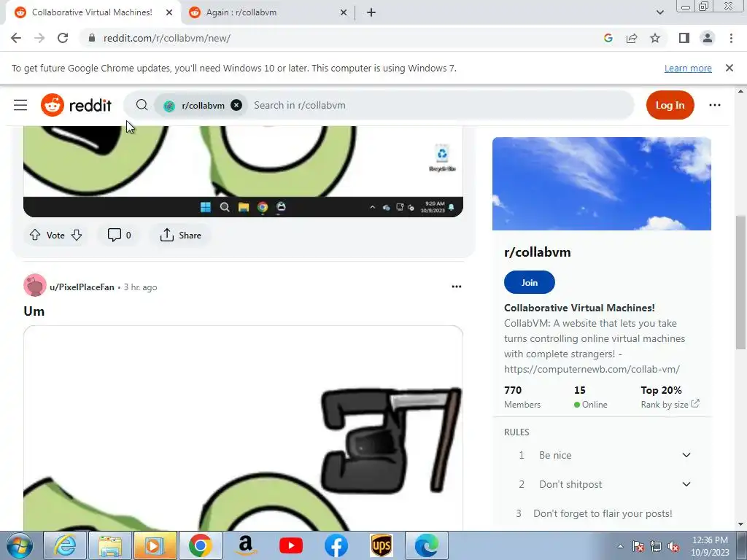The width and height of the screenshot is (747, 560).
Task: Open a new browser tab
Action: coord(371,12)
